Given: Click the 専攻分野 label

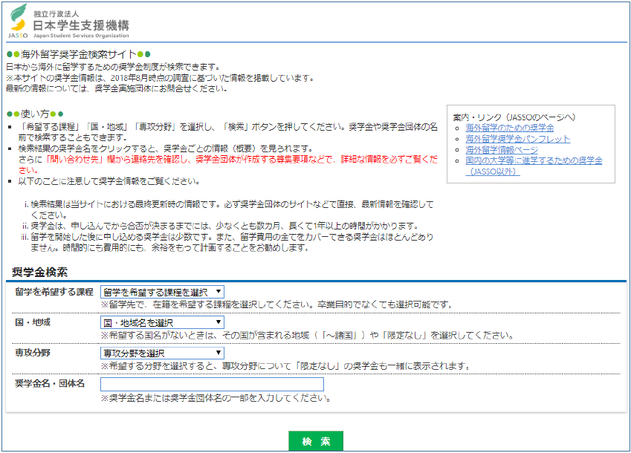Looking at the screenshot, I should point(33,353).
